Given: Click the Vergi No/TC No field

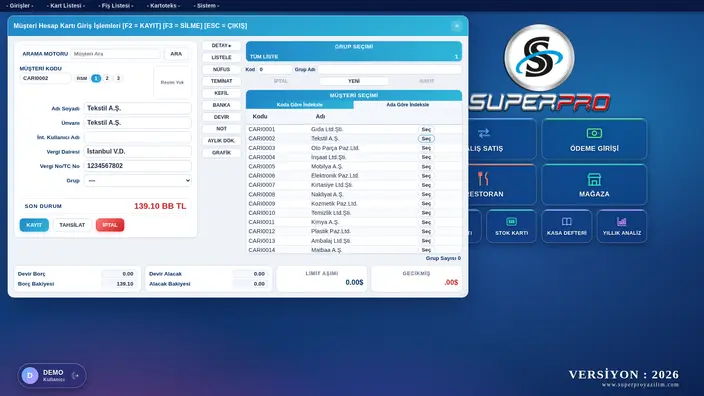Looking at the screenshot, I should 138,166.
